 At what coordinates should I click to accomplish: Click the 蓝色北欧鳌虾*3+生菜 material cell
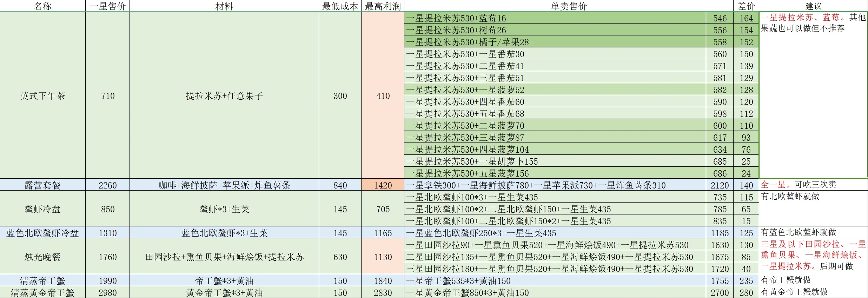coord(224,233)
